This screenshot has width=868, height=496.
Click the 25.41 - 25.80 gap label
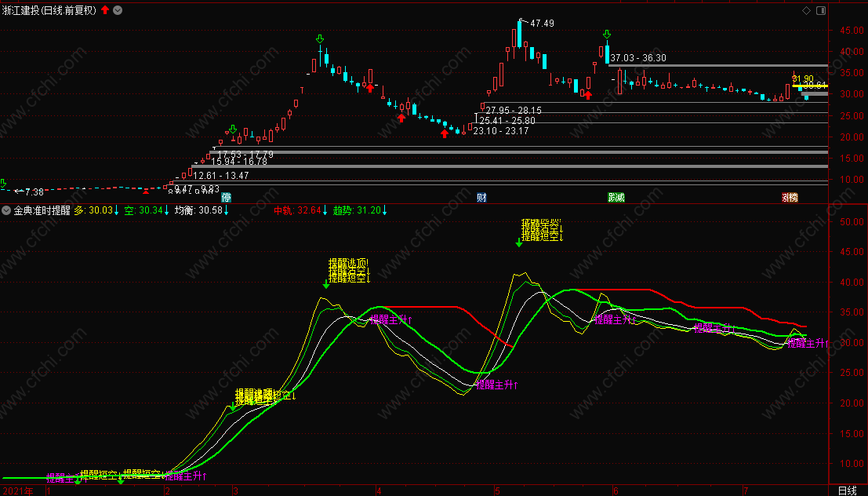pyautogui.click(x=507, y=120)
